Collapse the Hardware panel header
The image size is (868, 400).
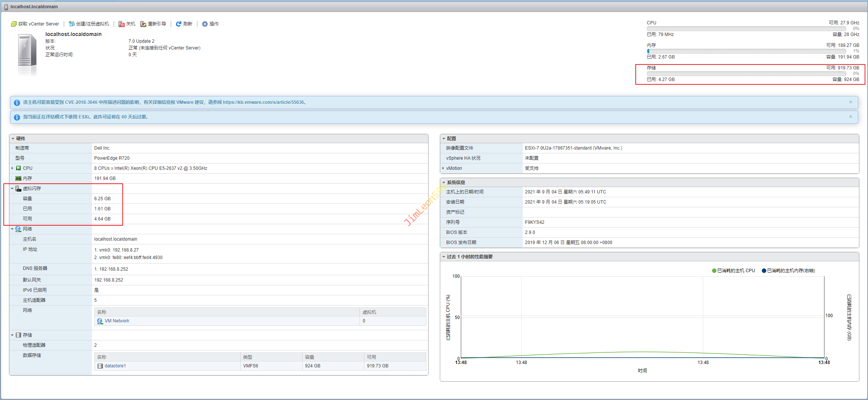coord(13,139)
